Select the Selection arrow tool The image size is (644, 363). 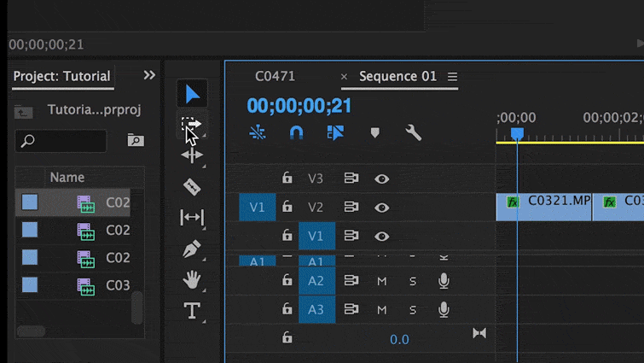(193, 94)
